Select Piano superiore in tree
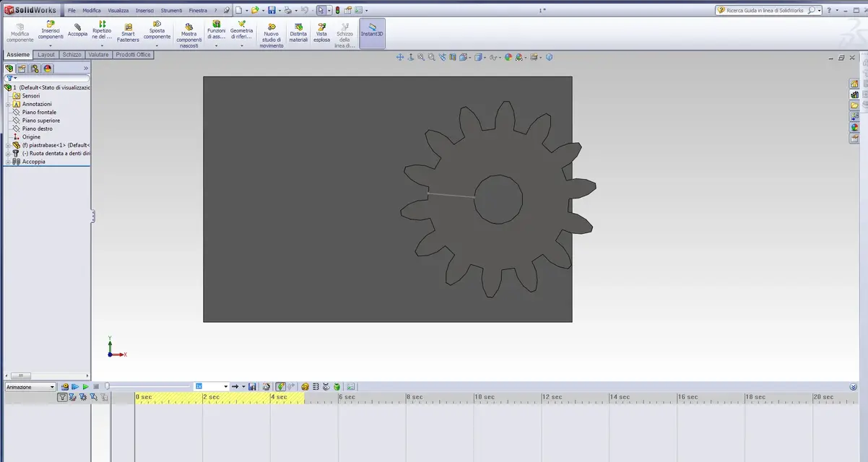This screenshot has height=462, width=868. pos(40,121)
